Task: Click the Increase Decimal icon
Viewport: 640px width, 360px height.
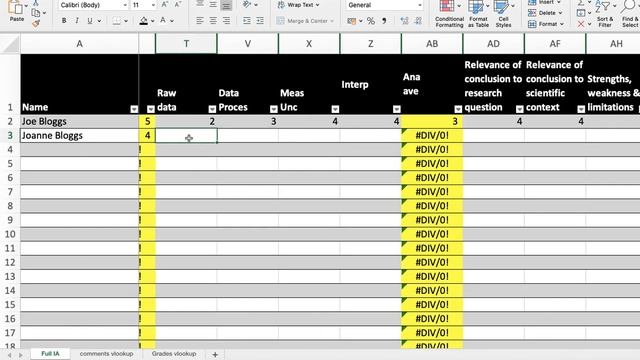Action: (404, 21)
